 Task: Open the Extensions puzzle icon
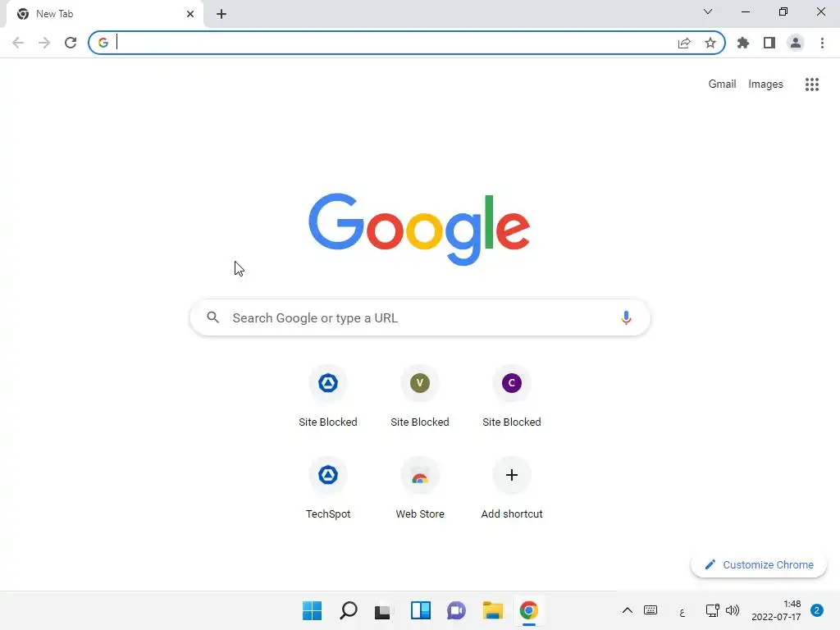pyautogui.click(x=743, y=43)
